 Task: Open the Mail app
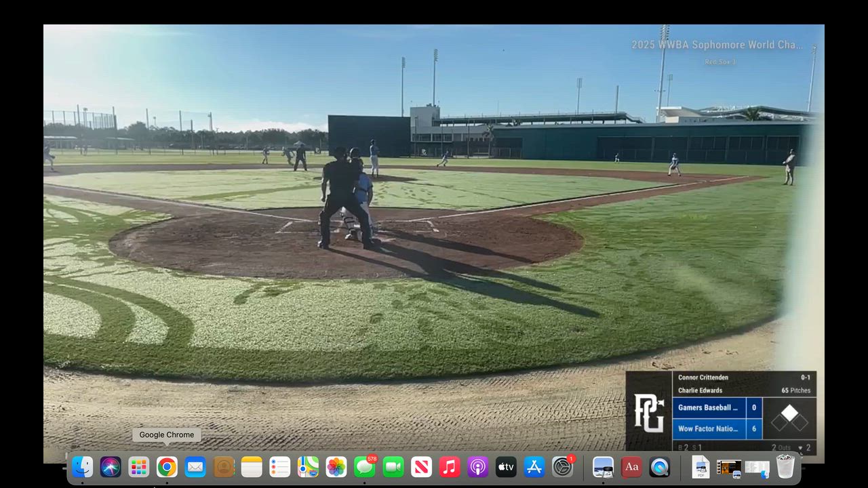(x=195, y=467)
